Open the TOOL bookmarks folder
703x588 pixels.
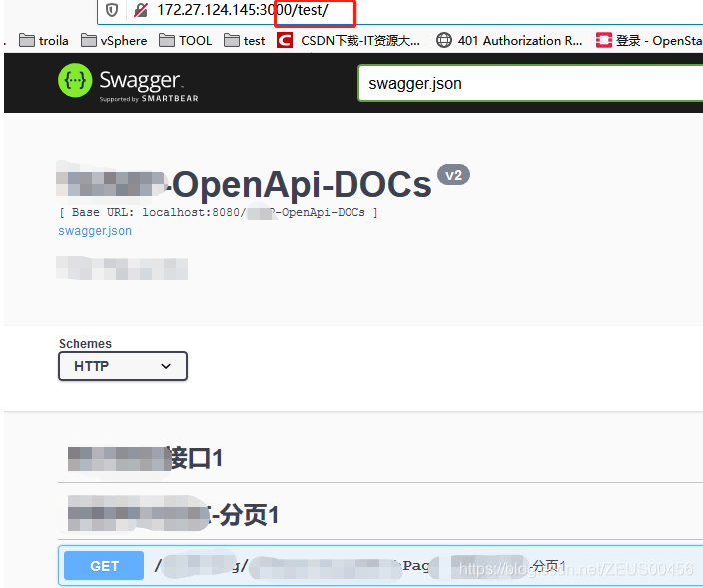pos(185,41)
